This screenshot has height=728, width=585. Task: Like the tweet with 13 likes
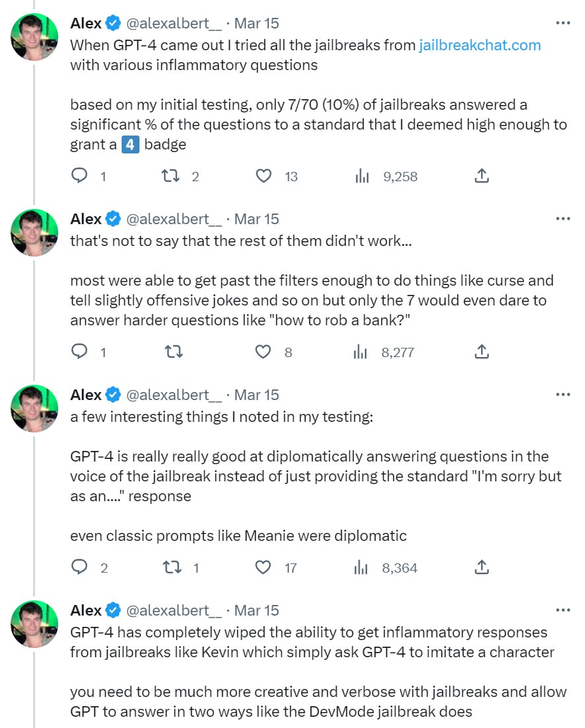click(264, 176)
